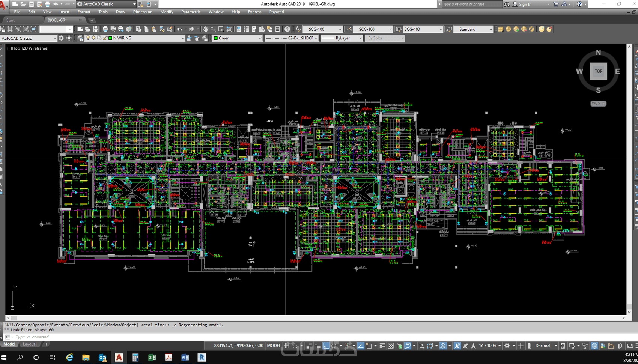Image resolution: width=638 pixels, height=364 pixels.
Task: Open the Dimension menu
Action: [x=143, y=12]
